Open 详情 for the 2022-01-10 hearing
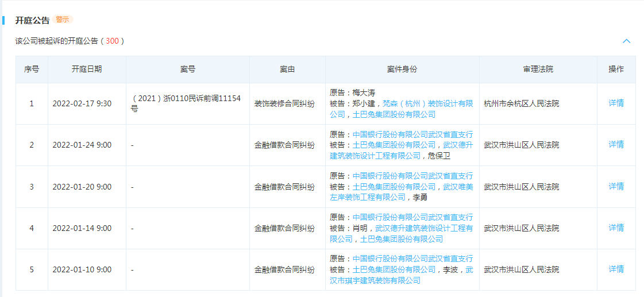 click(x=616, y=269)
